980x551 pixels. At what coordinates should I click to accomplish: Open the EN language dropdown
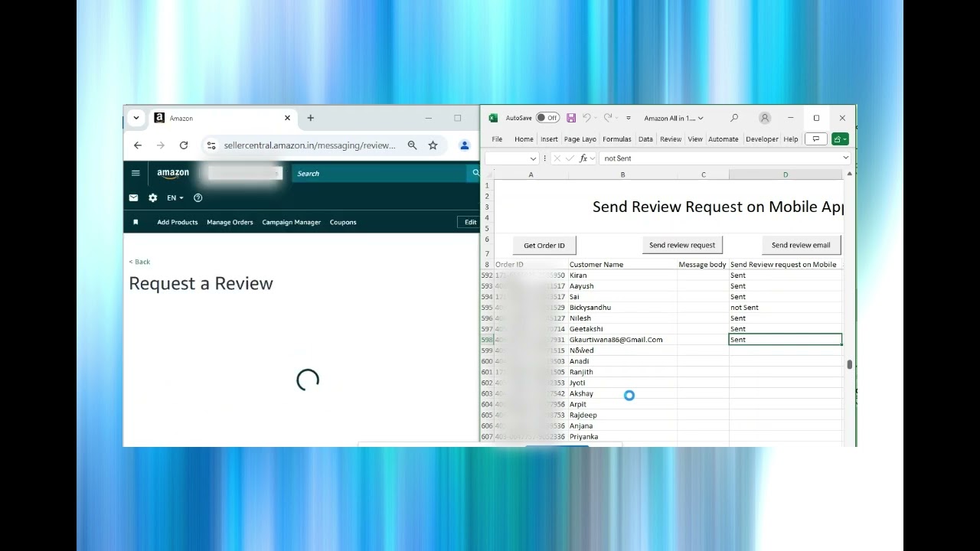[x=175, y=197]
